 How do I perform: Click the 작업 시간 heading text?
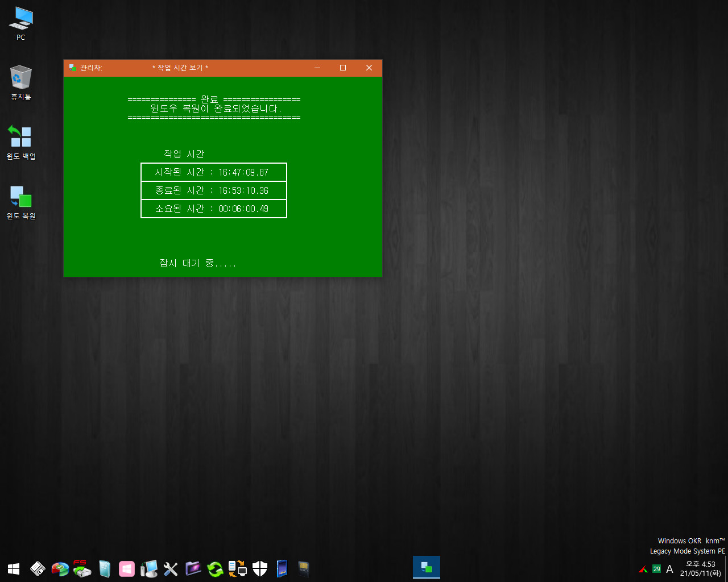click(x=184, y=154)
